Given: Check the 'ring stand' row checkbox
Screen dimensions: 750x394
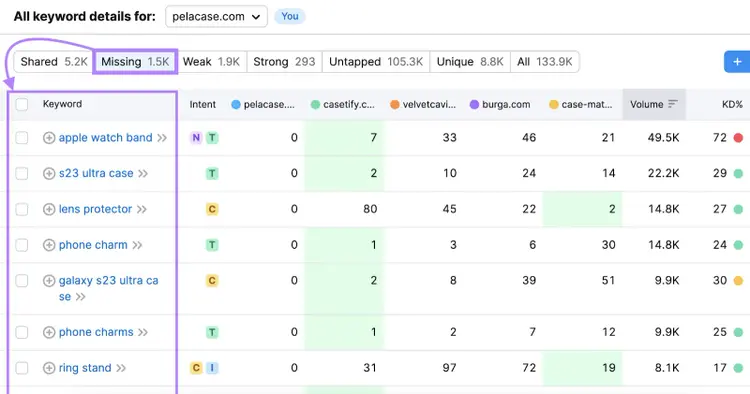Looking at the screenshot, I should (x=22, y=368).
